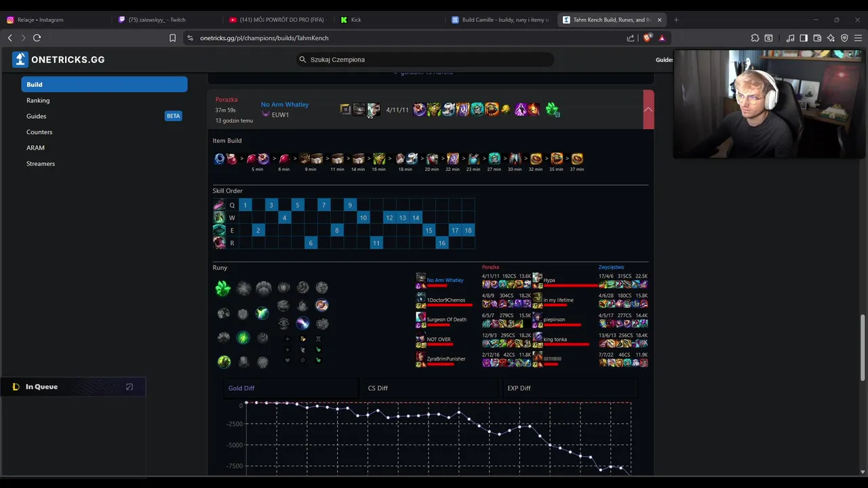Image resolution: width=868 pixels, height=488 pixels.
Task: Click the item purchased at 16 min
Action: tap(379, 159)
